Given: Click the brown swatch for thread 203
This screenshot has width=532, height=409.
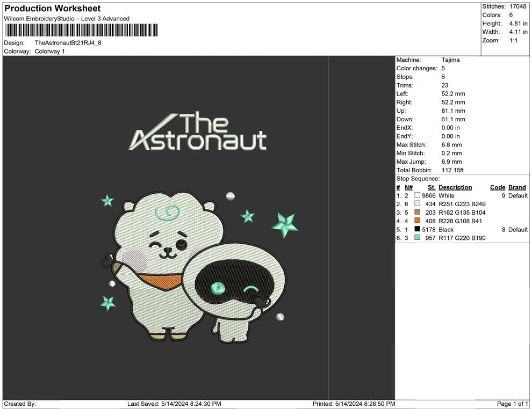Looking at the screenshot, I should pyautogui.click(x=418, y=212).
